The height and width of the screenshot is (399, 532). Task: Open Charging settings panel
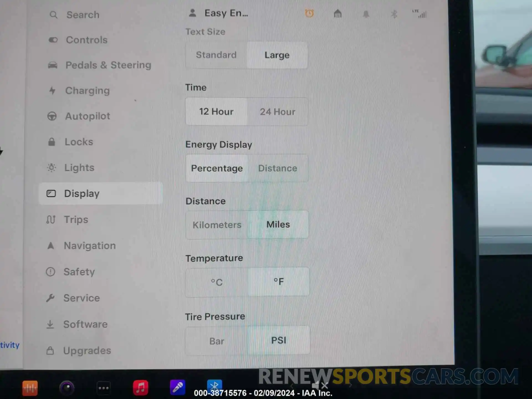pos(87,90)
